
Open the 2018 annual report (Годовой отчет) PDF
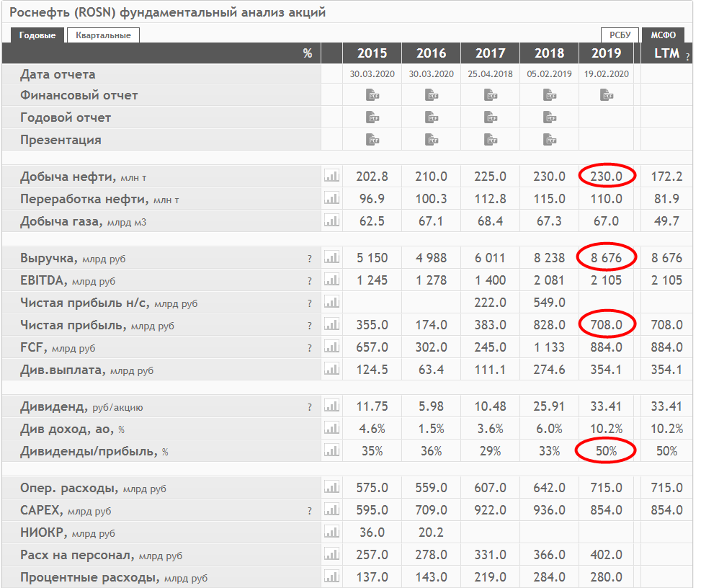click(550, 117)
